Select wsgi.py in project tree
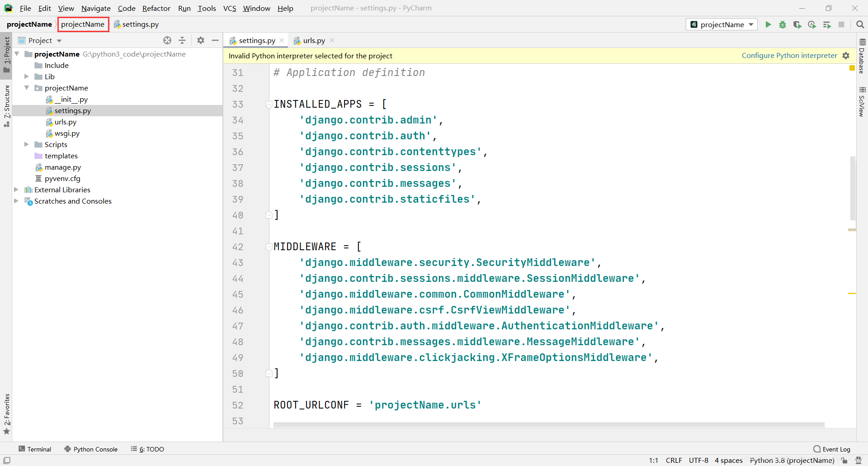The height and width of the screenshot is (466, 868). pyautogui.click(x=63, y=133)
